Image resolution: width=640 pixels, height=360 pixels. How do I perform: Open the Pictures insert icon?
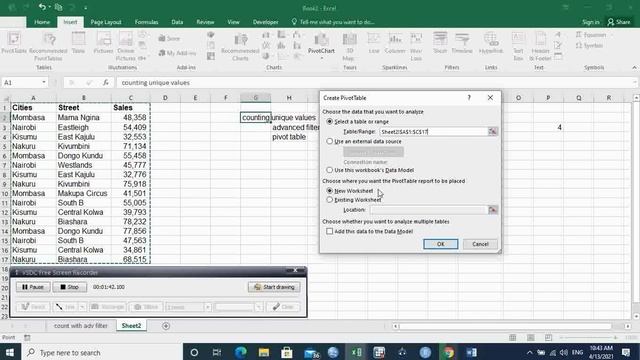pyautogui.click(x=103, y=43)
